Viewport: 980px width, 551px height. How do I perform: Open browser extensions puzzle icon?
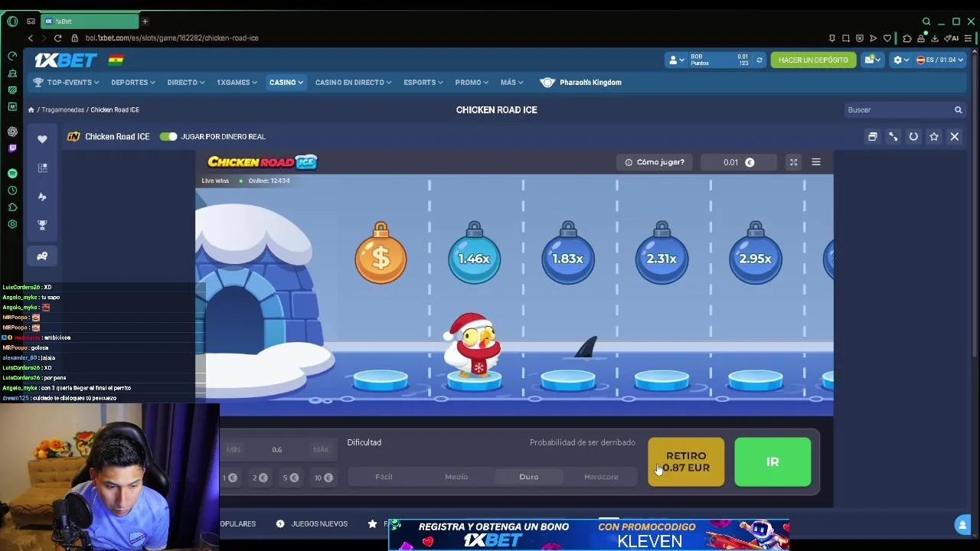pos(907,38)
